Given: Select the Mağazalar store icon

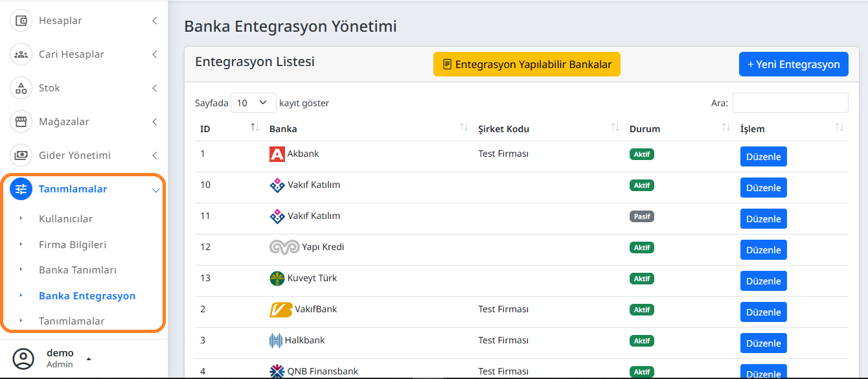Looking at the screenshot, I should click(21, 121).
